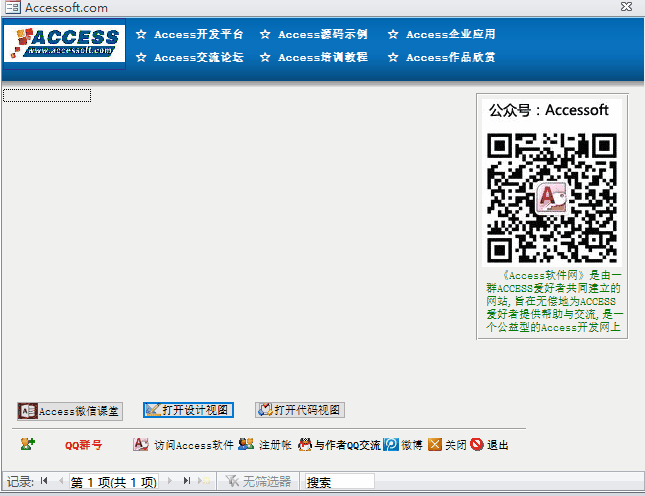Click the form icon in Accessoft.com title bar
The height and width of the screenshot is (496, 645).
(x=13, y=7)
